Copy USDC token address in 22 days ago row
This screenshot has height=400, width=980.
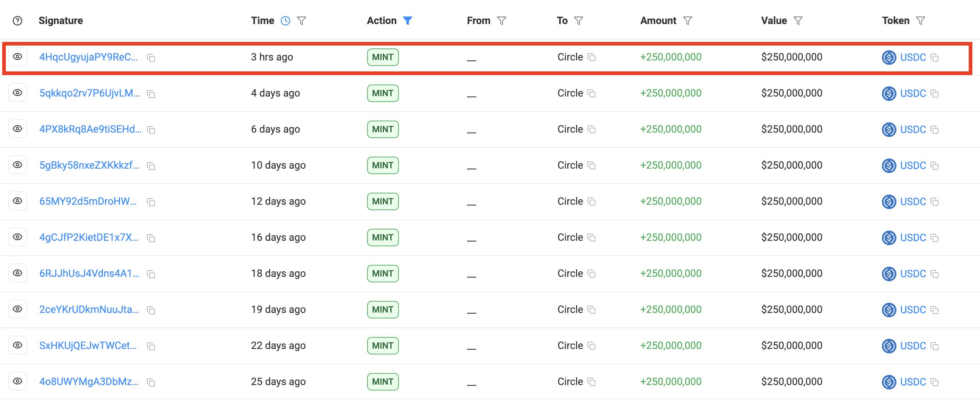pyautogui.click(x=935, y=346)
